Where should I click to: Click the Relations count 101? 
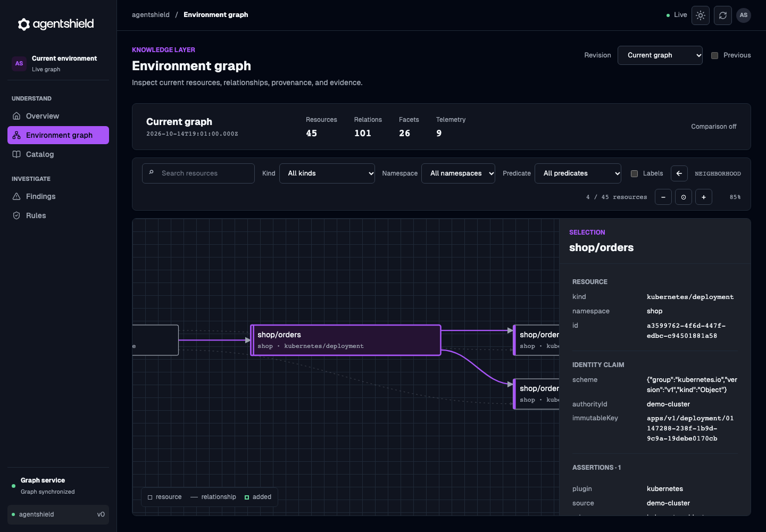point(363,134)
